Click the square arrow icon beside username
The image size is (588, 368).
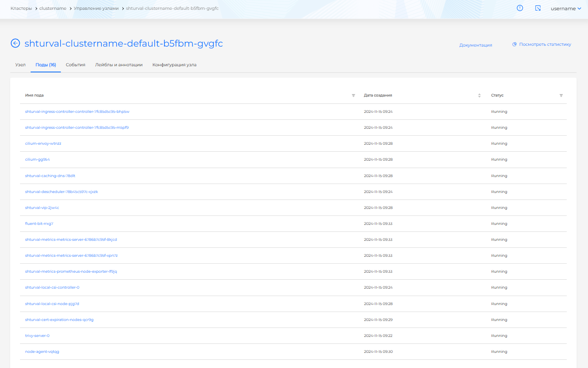pos(538,8)
